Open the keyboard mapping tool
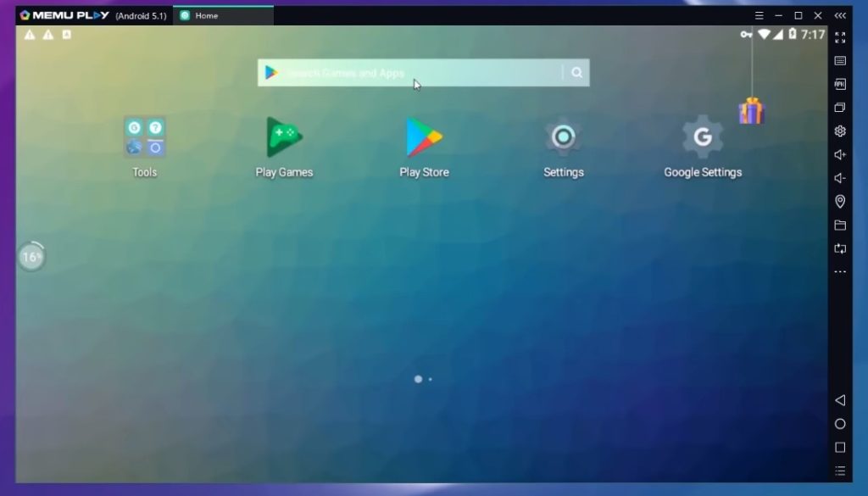 [x=840, y=61]
